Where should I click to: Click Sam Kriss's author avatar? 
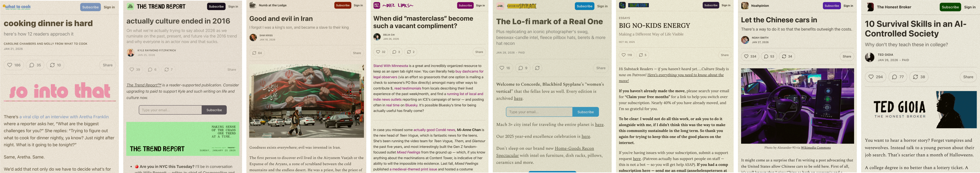point(253,37)
